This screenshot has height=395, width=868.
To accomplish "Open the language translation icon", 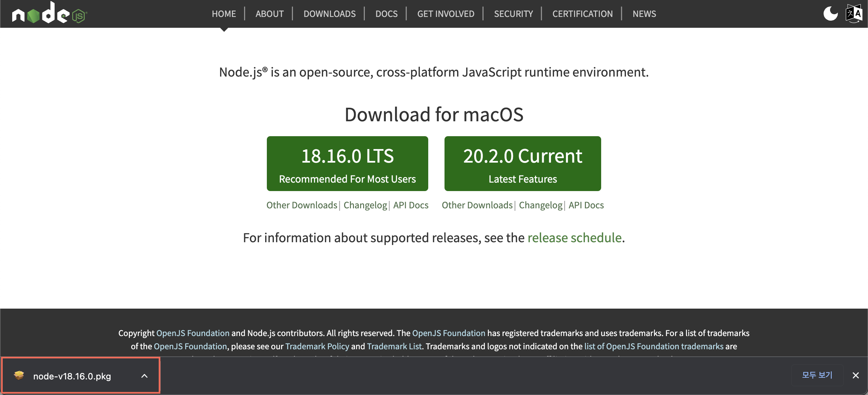I will (x=854, y=14).
